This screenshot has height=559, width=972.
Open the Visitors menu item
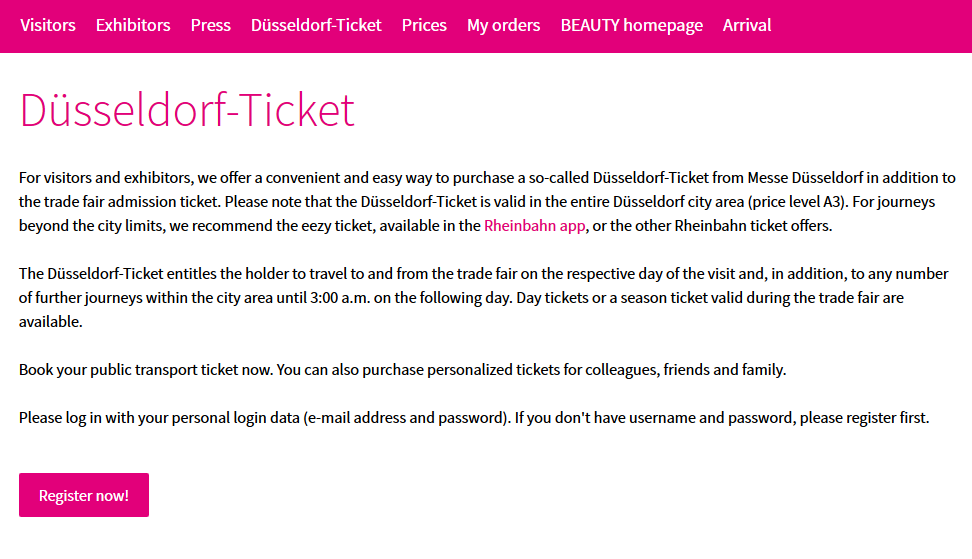(48, 25)
